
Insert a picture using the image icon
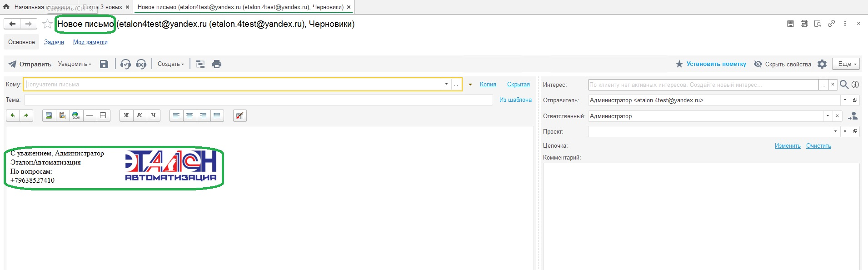coord(49,115)
